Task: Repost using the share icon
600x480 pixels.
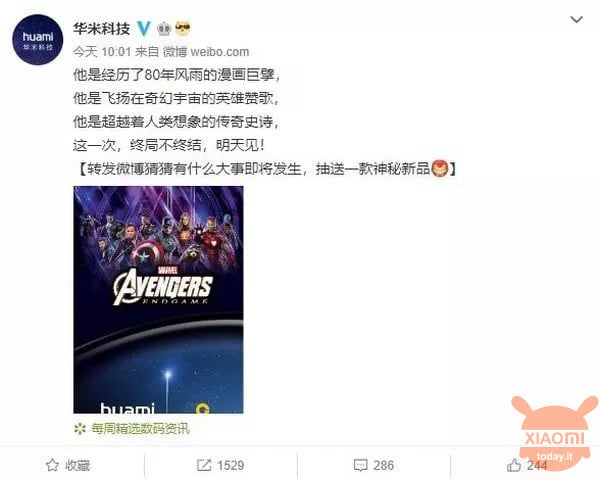Action: pos(204,465)
